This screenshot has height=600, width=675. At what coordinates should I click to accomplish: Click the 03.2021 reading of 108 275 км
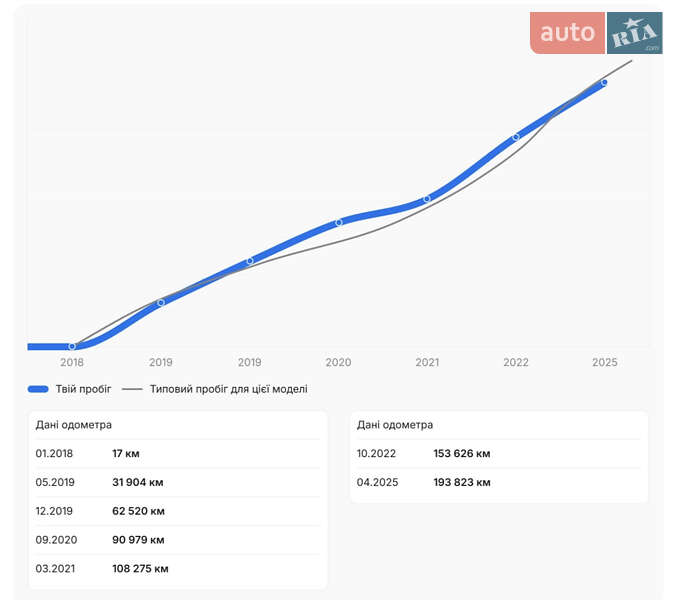(x=177, y=569)
